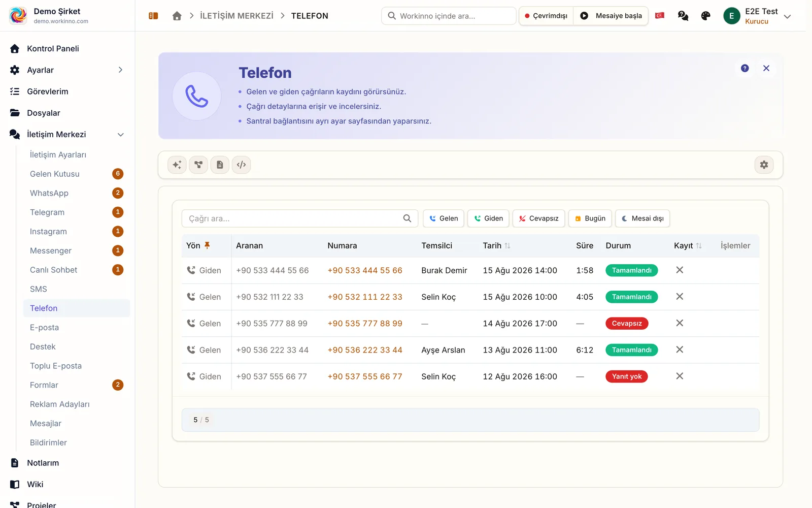Click the E user avatar
The width and height of the screenshot is (812, 508).
(731, 16)
